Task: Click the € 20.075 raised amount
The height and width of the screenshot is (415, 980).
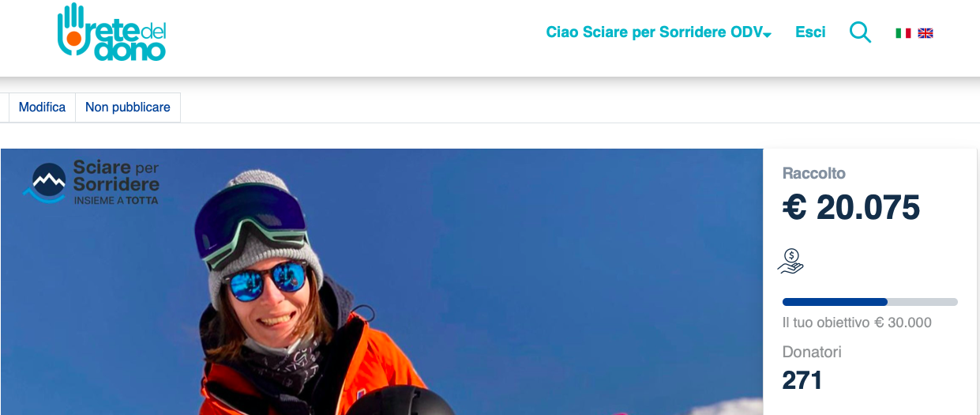Action: pos(851,208)
